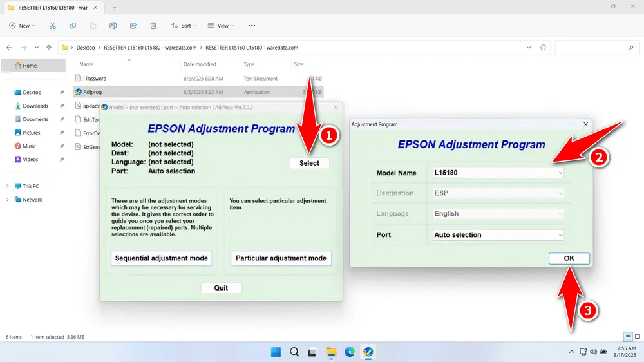
Task: Select Network in the navigation pane
Action: pos(32,200)
